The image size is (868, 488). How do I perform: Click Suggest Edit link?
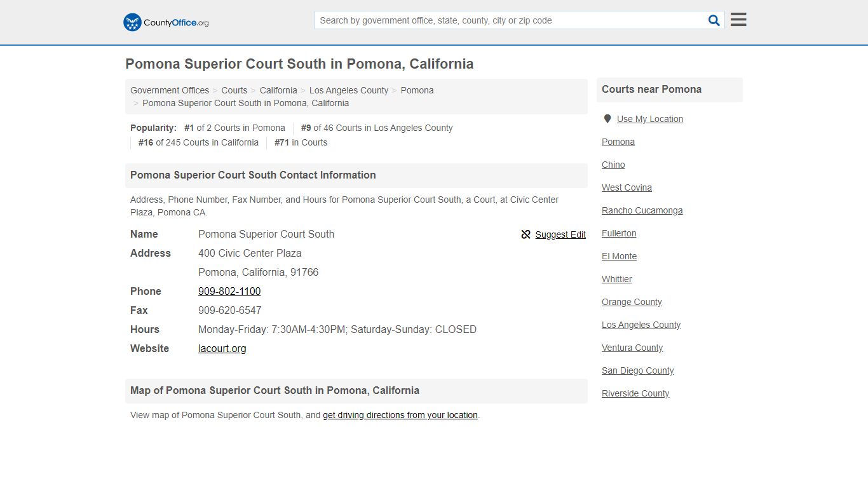(560, 234)
